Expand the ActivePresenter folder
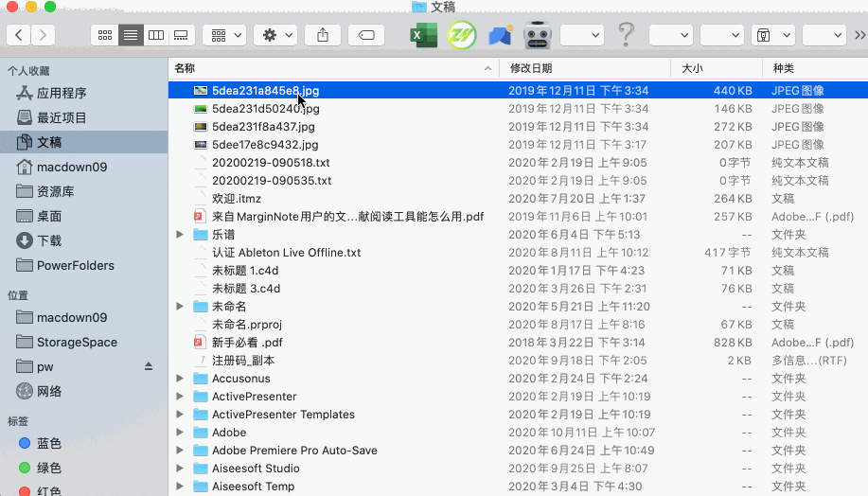 coord(180,397)
